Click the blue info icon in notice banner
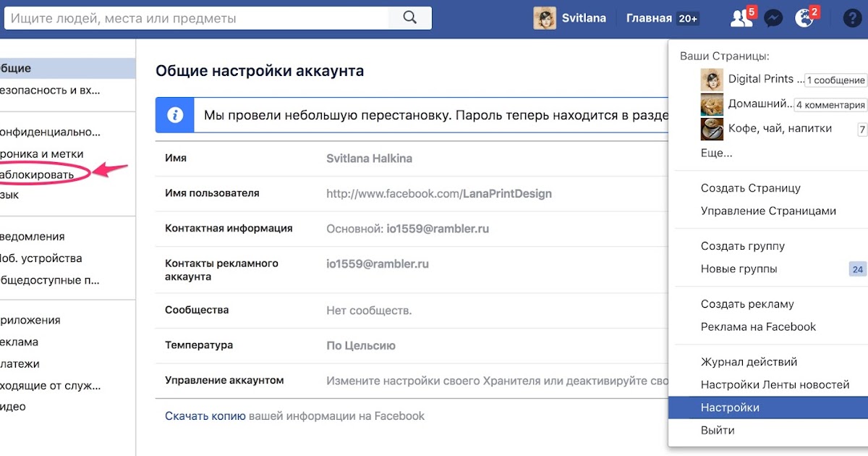 174,115
